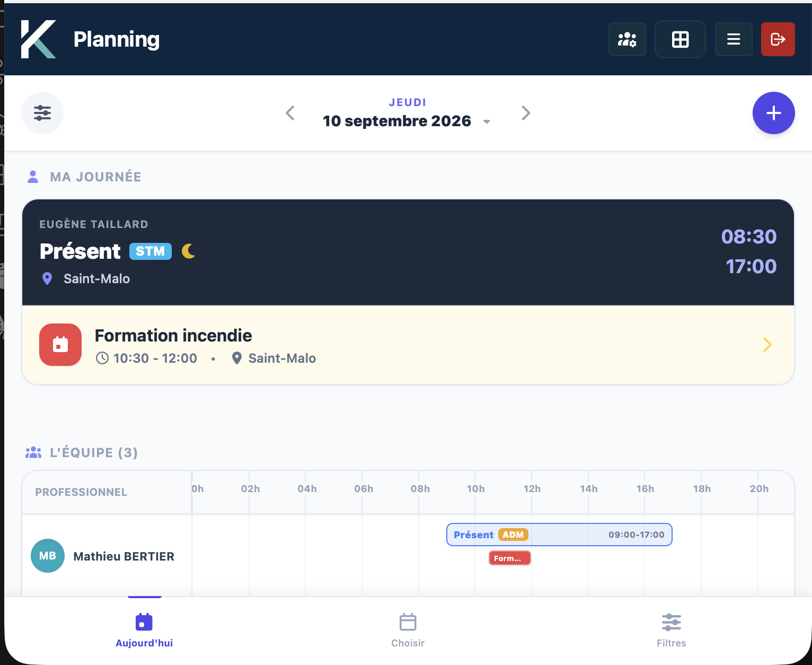
Task: Click the Présent status heading in my day card
Action: [81, 251]
